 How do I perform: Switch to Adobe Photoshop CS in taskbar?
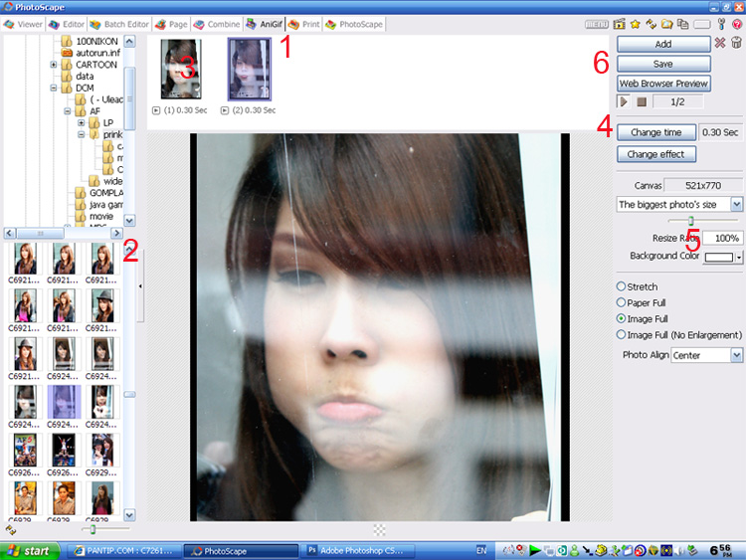click(357, 550)
